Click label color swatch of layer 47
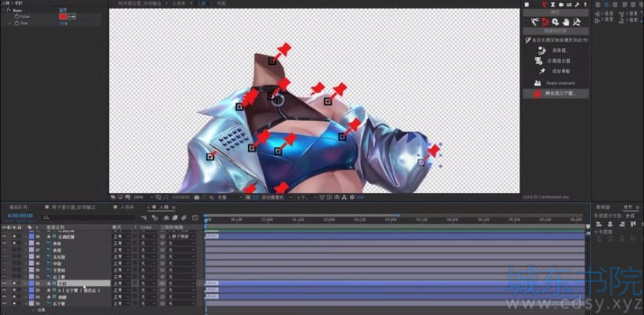Image resolution: width=644 pixels, height=315 pixels. (x=31, y=250)
